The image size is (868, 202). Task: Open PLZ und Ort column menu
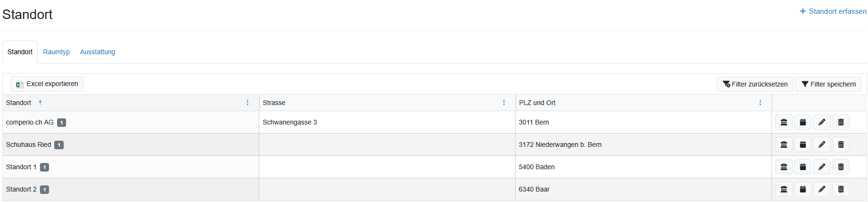(x=760, y=103)
